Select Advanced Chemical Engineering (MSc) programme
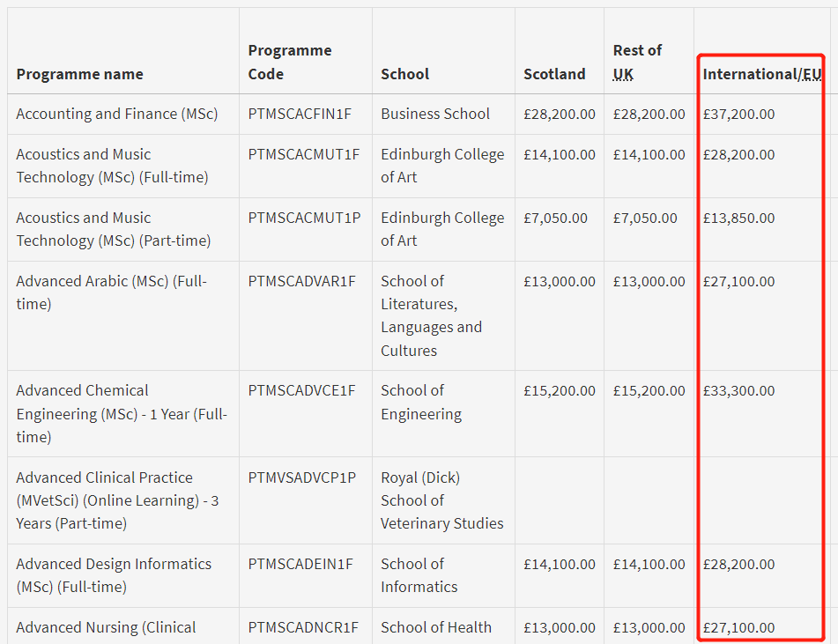Screen dimensions: 838x644 [x=122, y=414]
